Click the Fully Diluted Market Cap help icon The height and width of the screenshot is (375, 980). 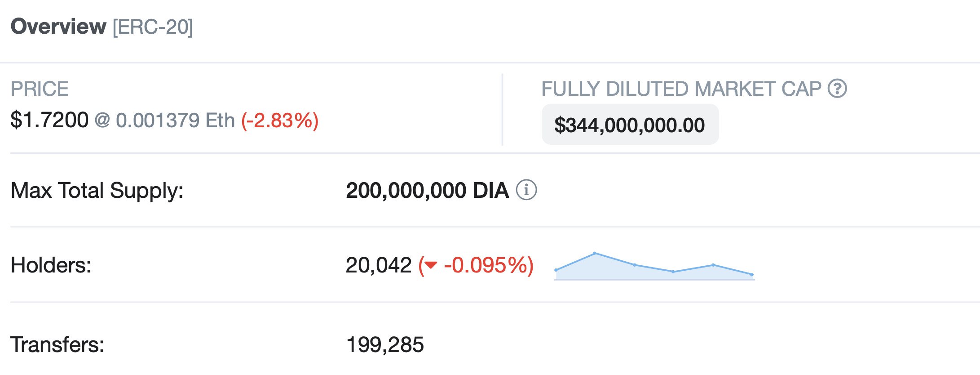837,89
